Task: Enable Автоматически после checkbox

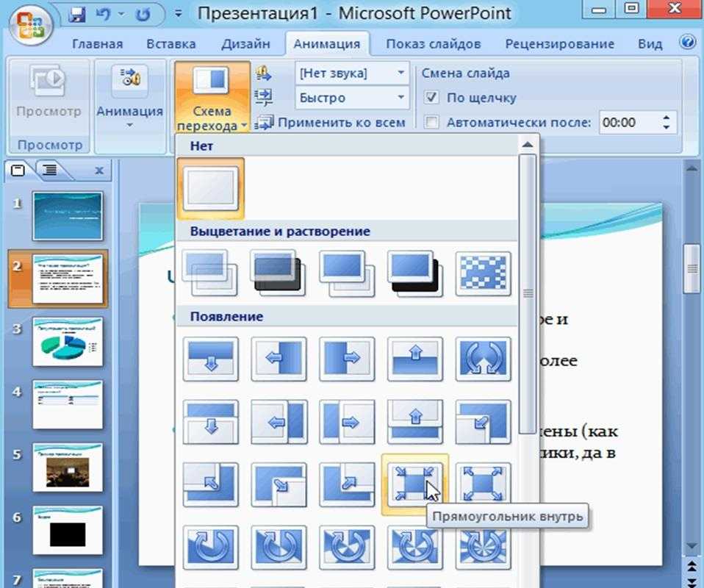Action: [431, 122]
